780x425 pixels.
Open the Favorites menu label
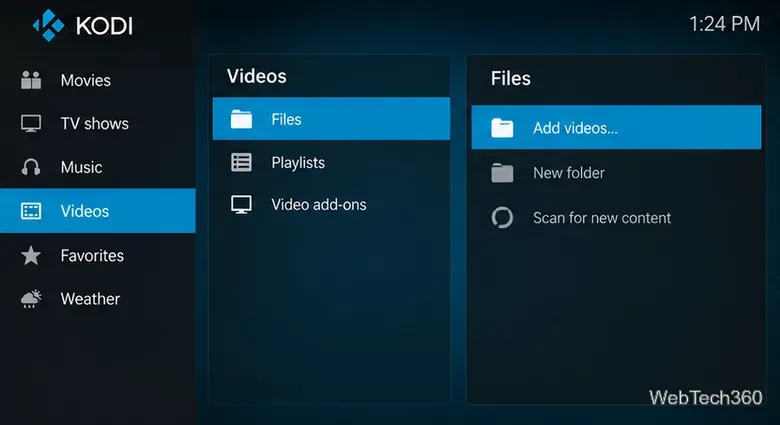92,255
